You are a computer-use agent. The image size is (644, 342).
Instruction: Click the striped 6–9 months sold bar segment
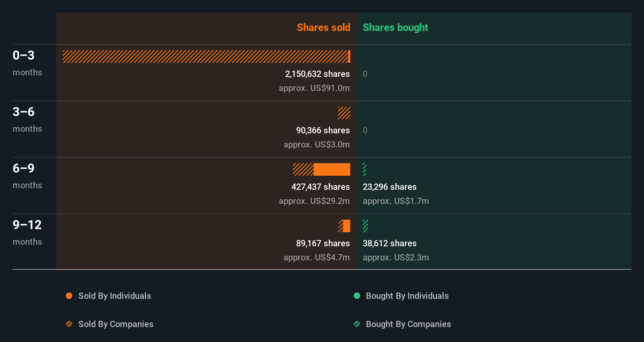303,169
